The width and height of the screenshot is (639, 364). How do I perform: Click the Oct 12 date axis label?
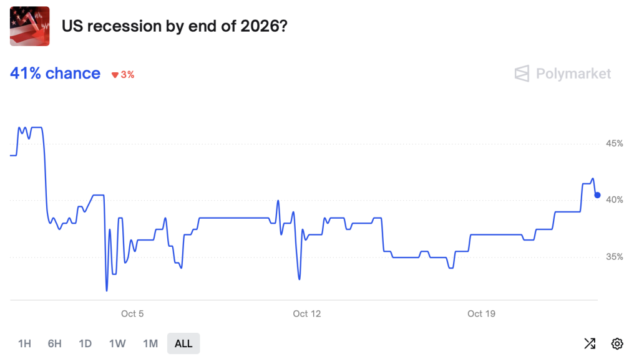pos(306,314)
